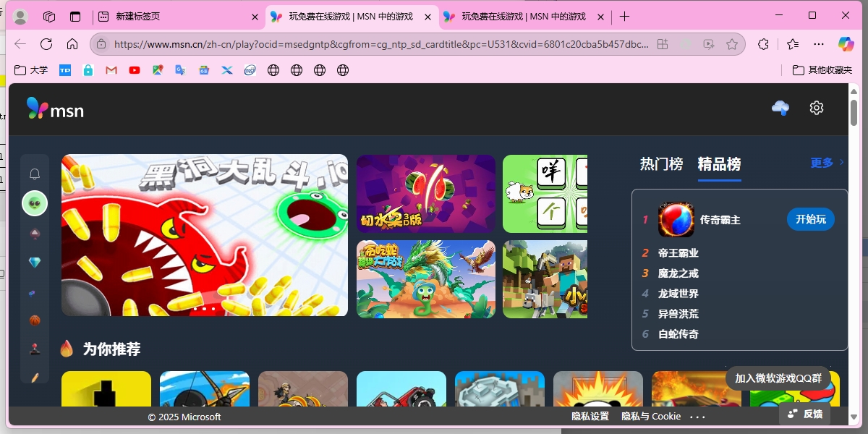
Task: Open the 隐私与 Cookie footer link
Action: pos(651,417)
